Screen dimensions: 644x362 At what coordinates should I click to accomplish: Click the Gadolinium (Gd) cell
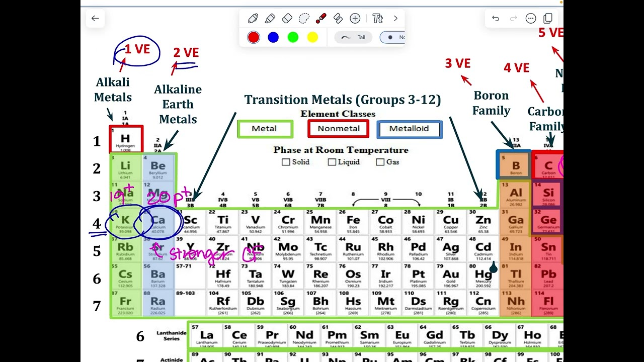434,336
